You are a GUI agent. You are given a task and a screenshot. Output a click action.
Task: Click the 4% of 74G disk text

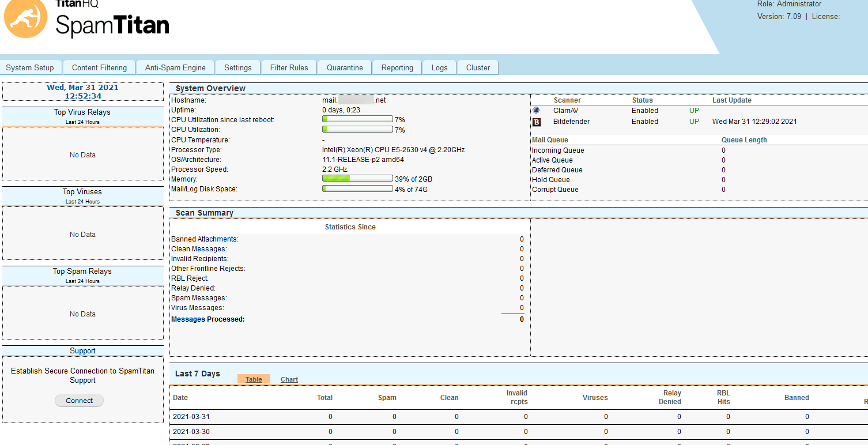tap(412, 190)
